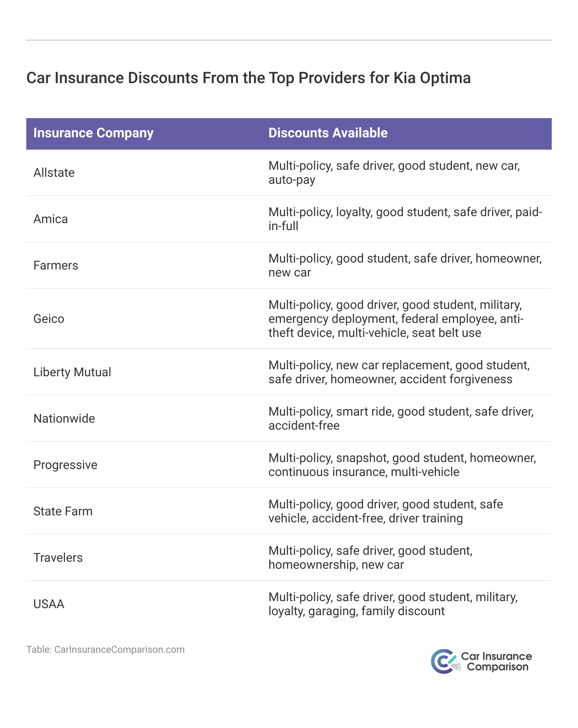Click the Allstate row label
Viewport: 578px width, 728px height.
click(54, 172)
